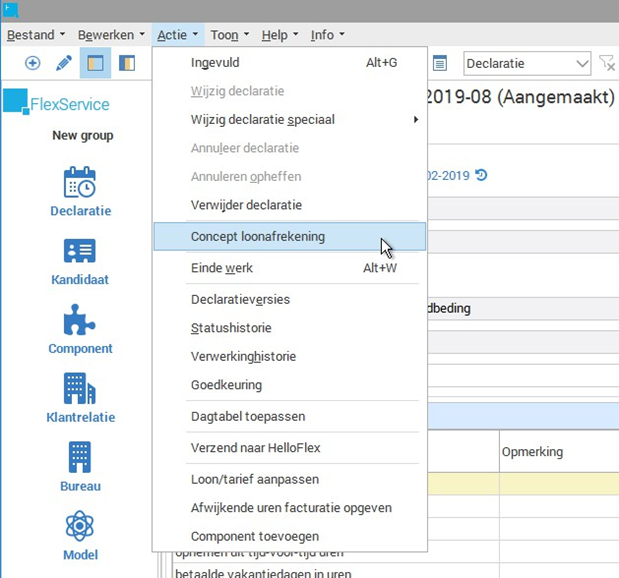This screenshot has width=619, height=578.
Task: Open the Bureau building icon
Action: [x=80, y=466]
